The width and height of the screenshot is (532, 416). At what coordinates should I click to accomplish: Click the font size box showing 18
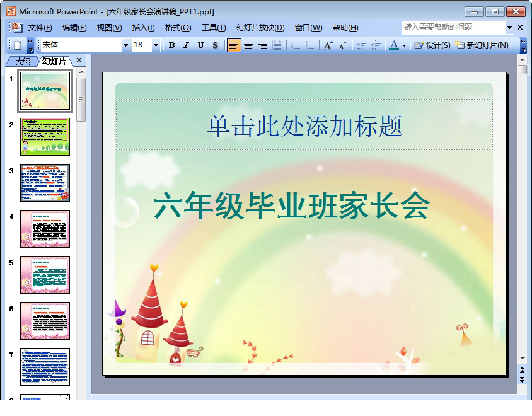[142, 45]
